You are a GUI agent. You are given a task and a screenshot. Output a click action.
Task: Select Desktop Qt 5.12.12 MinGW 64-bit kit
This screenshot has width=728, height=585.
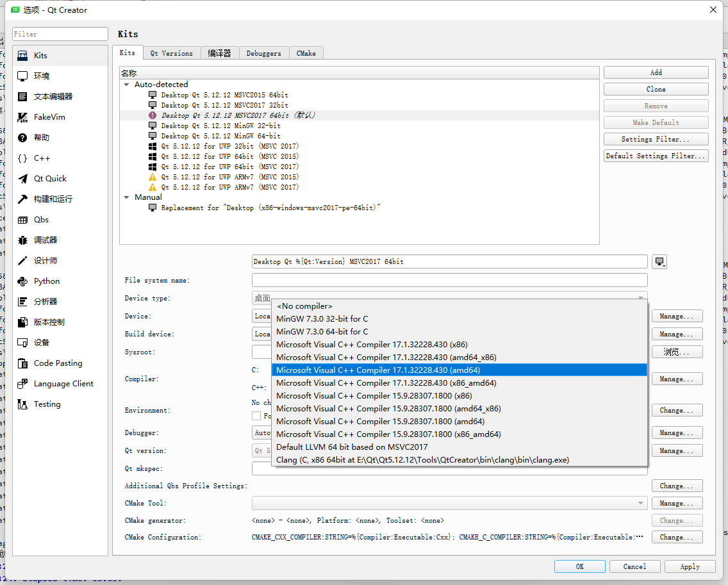(x=221, y=136)
